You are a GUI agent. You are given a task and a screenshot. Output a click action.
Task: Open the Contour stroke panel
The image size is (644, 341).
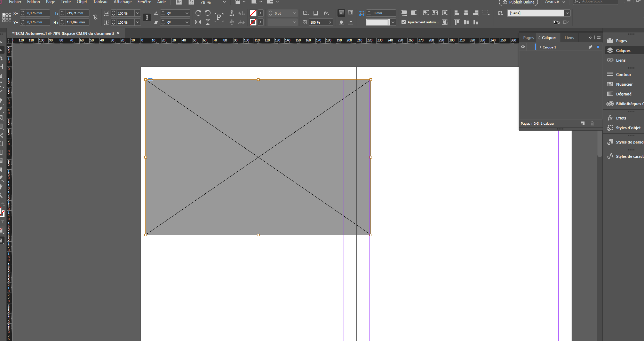point(623,75)
